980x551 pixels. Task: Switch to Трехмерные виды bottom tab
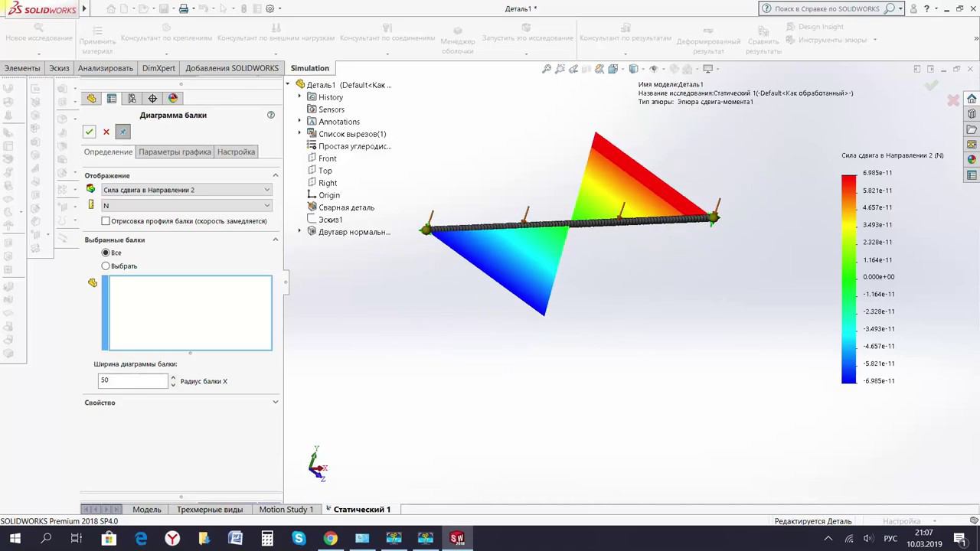[210, 510]
